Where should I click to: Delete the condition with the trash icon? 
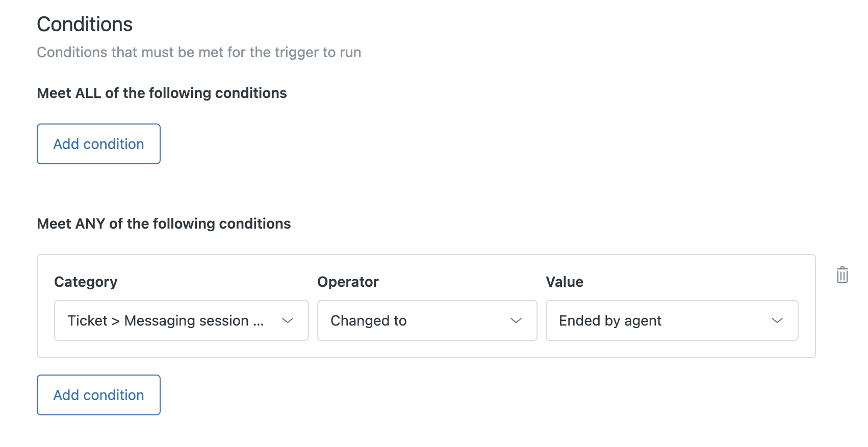point(842,275)
